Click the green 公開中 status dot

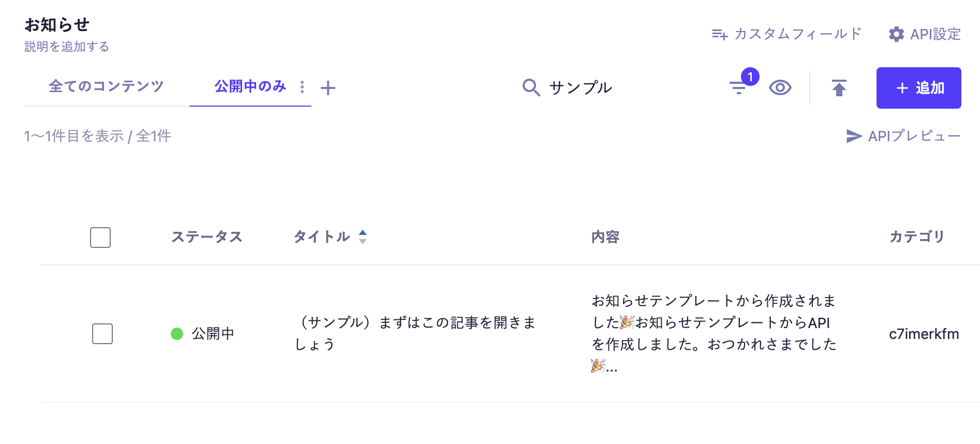point(177,334)
